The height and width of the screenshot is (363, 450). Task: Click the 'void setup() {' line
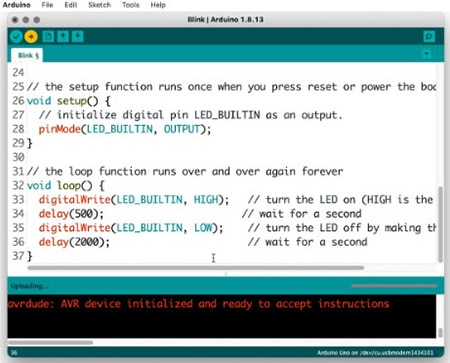[68, 101]
